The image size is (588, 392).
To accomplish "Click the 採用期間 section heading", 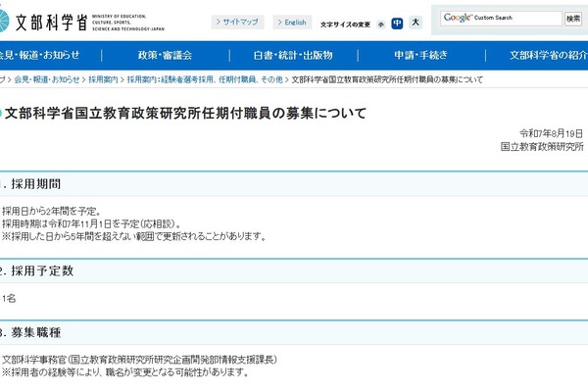I will click(35, 184).
